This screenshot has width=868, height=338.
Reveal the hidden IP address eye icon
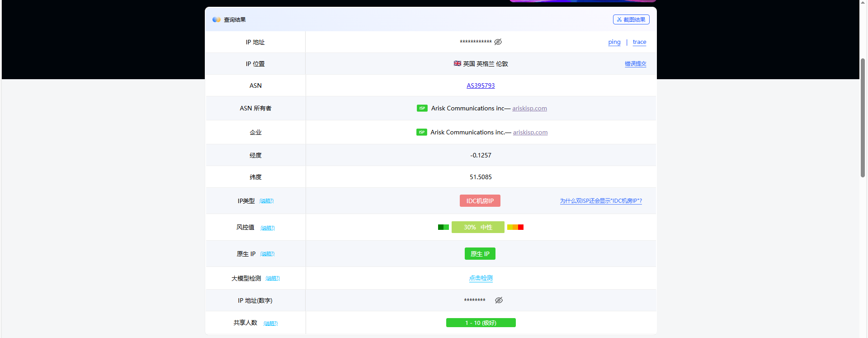click(498, 42)
